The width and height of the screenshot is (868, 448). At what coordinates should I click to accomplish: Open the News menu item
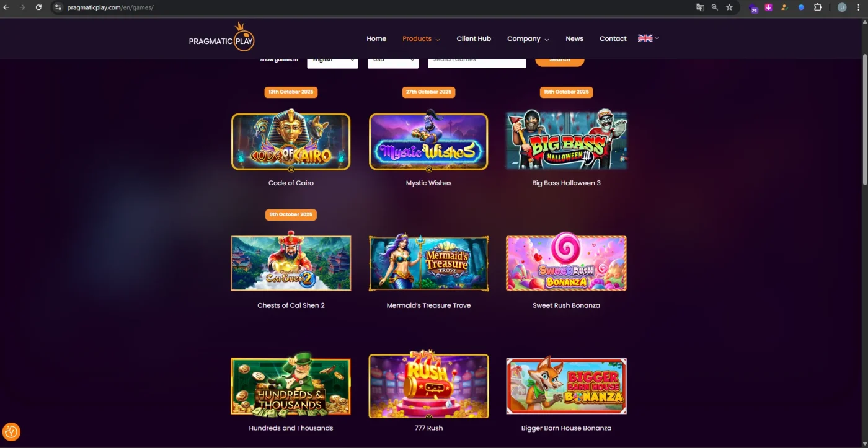pos(574,38)
